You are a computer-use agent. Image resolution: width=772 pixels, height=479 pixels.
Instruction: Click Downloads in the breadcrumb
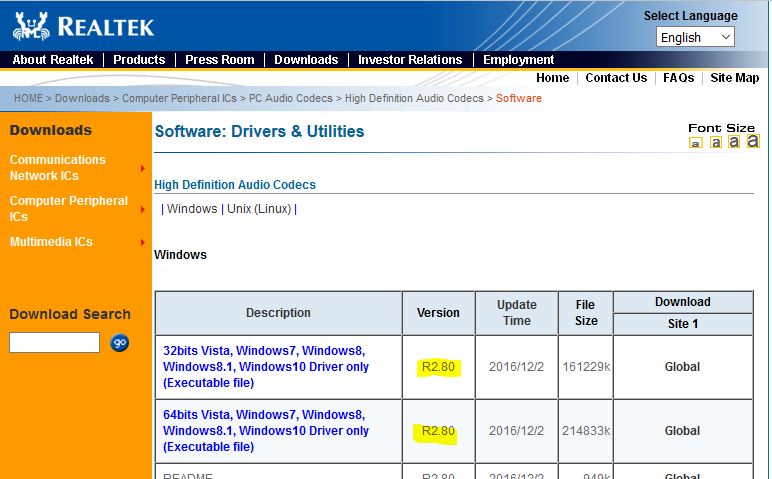tap(82, 98)
